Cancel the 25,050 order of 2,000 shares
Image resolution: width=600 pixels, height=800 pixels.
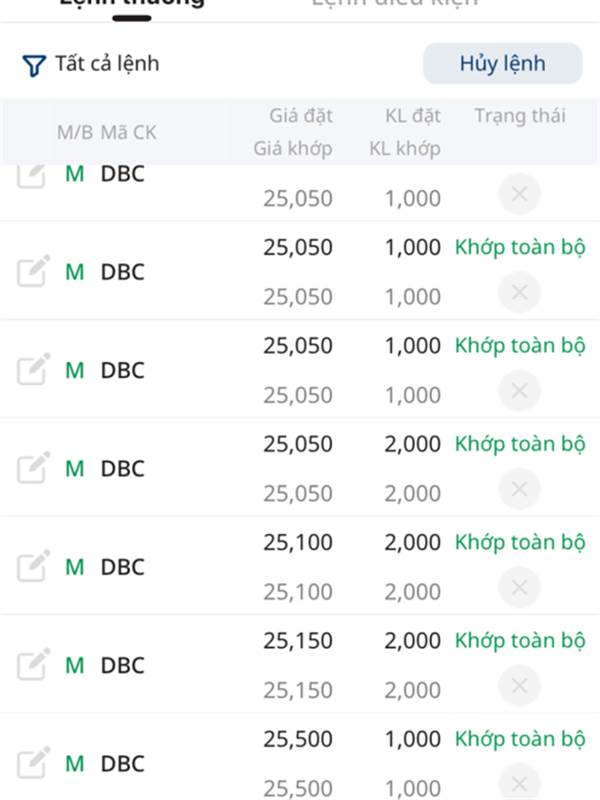point(519,489)
